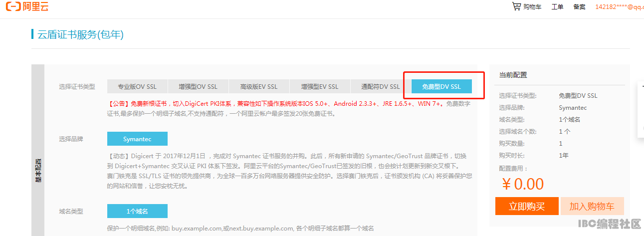The width and height of the screenshot is (644, 236).
Task: Click the 加入购物车 button
Action: pos(592,206)
